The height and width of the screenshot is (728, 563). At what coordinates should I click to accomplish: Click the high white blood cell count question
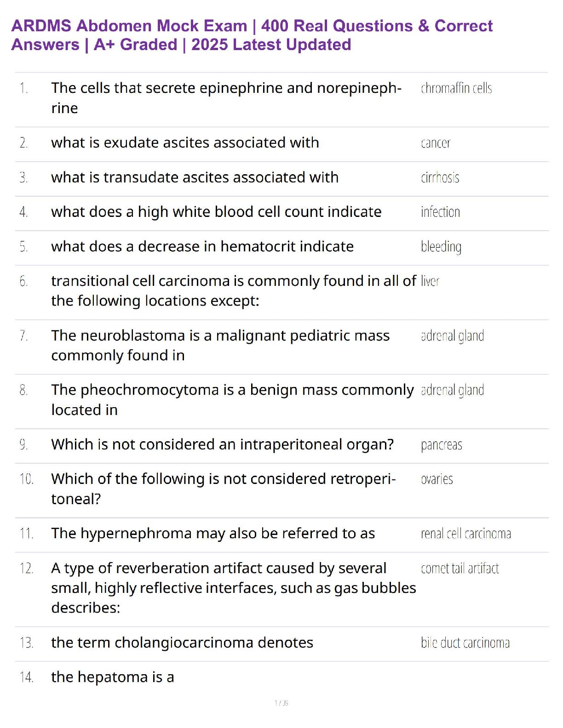(216, 212)
